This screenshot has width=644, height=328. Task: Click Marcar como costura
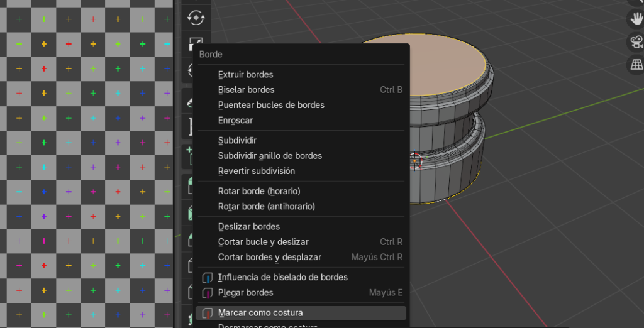[x=301, y=313]
